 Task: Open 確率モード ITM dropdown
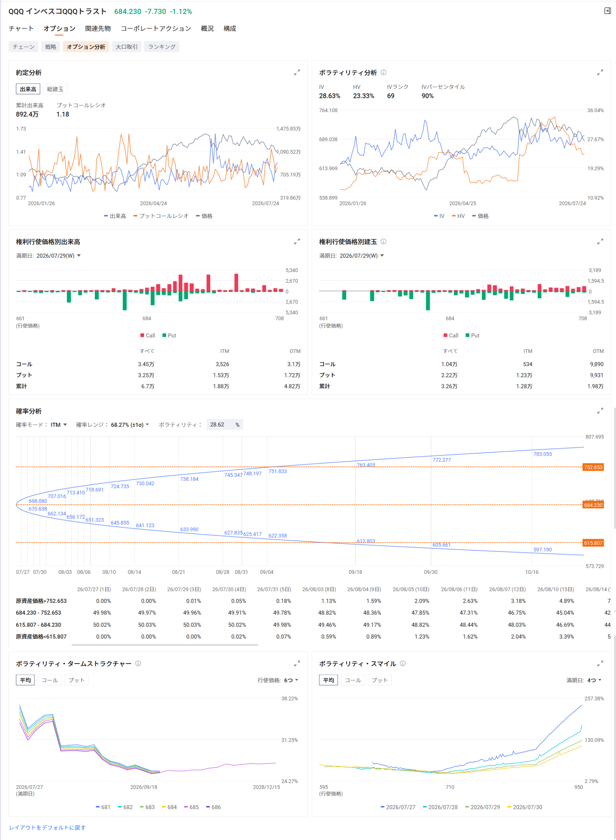59,425
